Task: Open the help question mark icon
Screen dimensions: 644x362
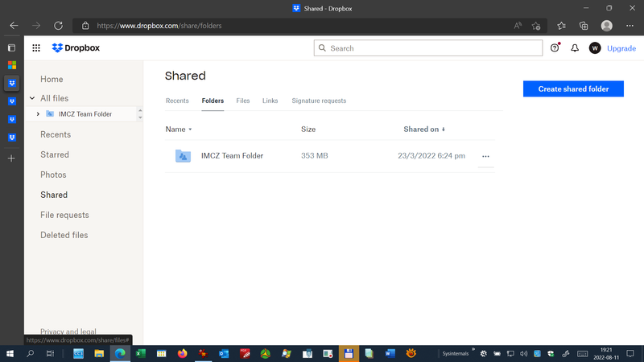Action: click(555, 48)
